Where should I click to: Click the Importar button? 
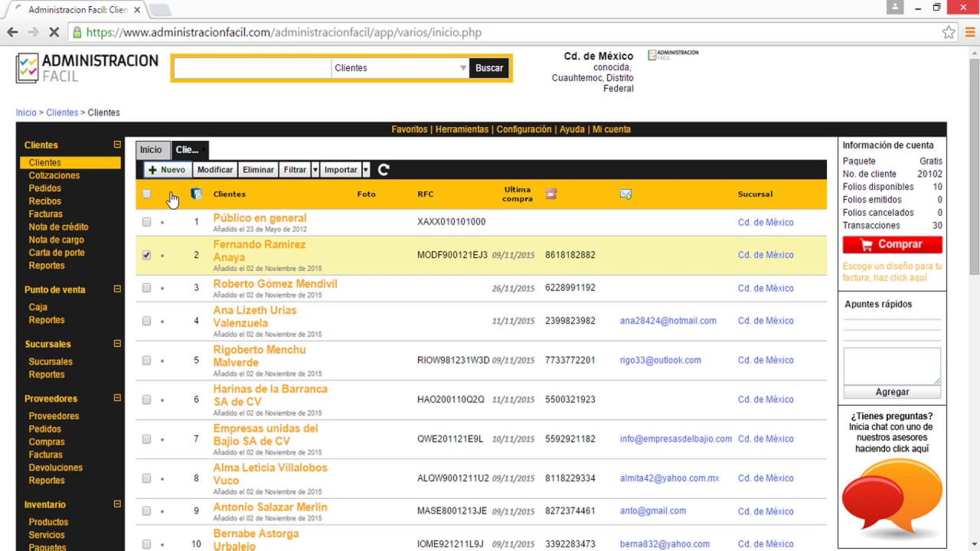[341, 170]
